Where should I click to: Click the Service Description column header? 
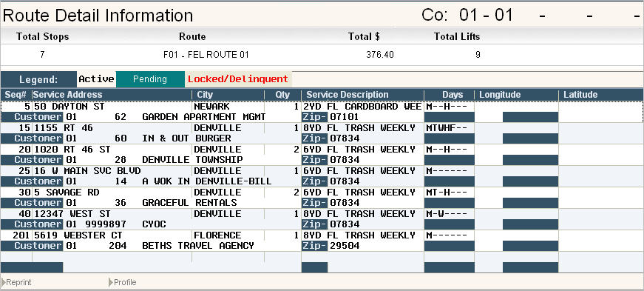pos(362,95)
